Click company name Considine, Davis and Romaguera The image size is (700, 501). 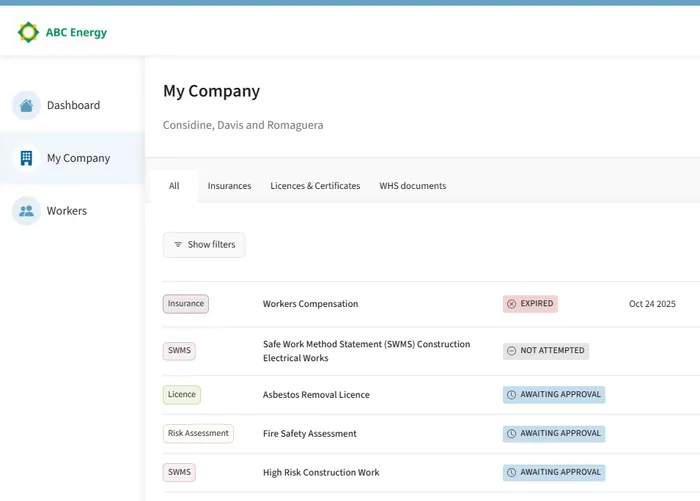243,125
